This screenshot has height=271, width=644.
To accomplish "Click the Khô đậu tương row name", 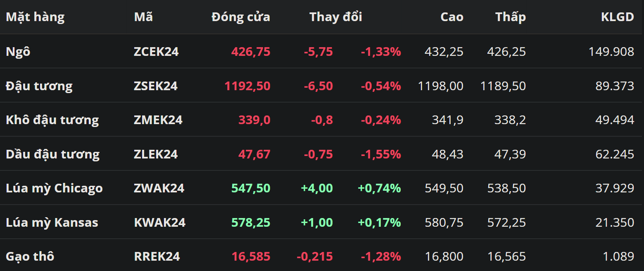I will tap(52, 120).
